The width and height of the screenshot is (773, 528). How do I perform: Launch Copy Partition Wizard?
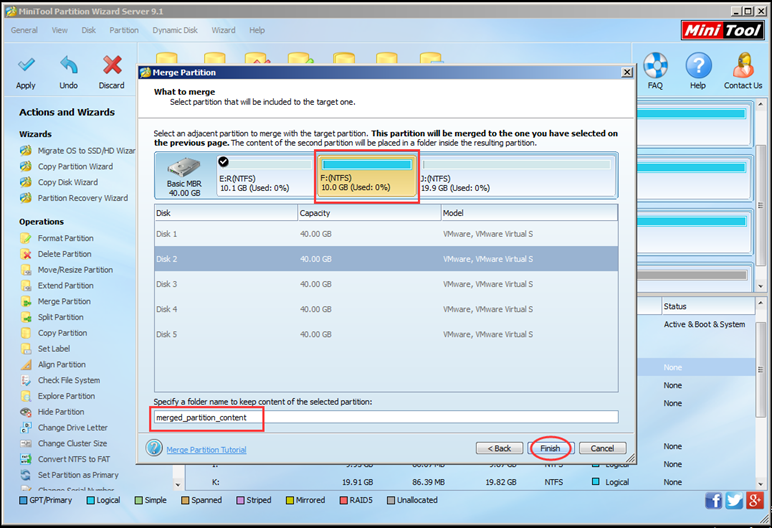pyautogui.click(x=67, y=167)
